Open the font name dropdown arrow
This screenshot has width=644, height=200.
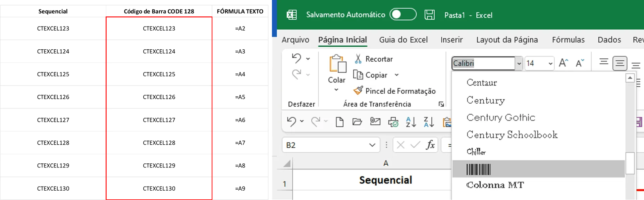[519, 63]
